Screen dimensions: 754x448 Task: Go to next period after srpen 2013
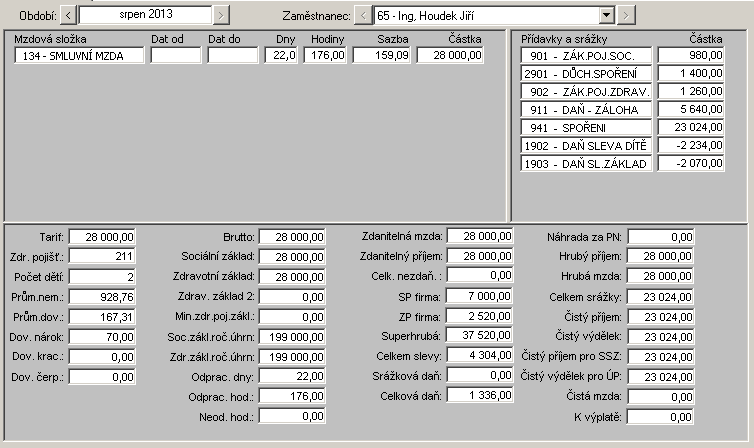[221, 15]
